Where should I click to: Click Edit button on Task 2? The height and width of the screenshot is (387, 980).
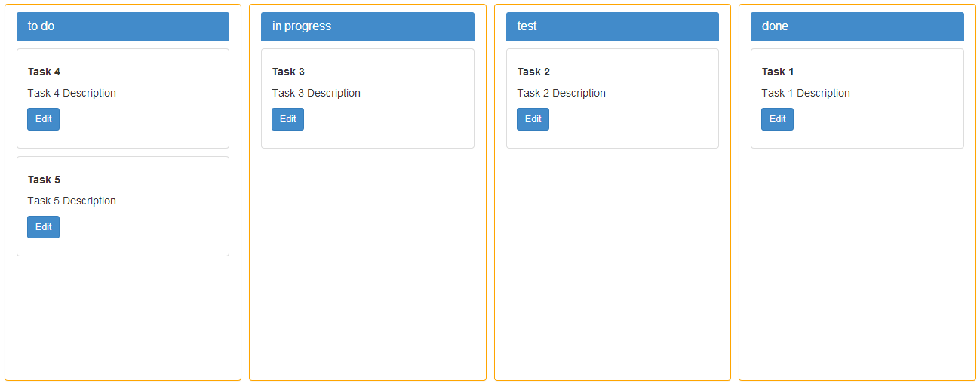tap(533, 119)
